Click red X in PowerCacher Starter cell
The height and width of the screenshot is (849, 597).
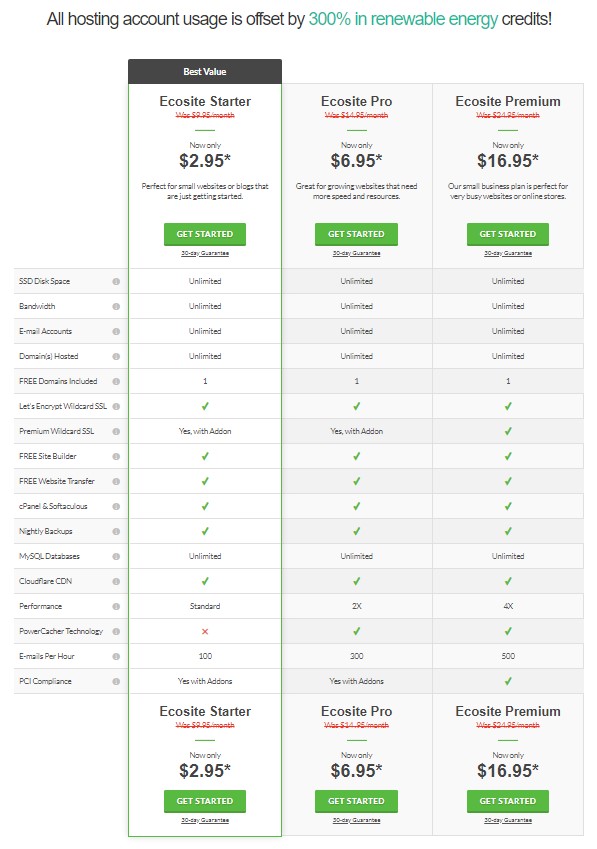coord(205,631)
